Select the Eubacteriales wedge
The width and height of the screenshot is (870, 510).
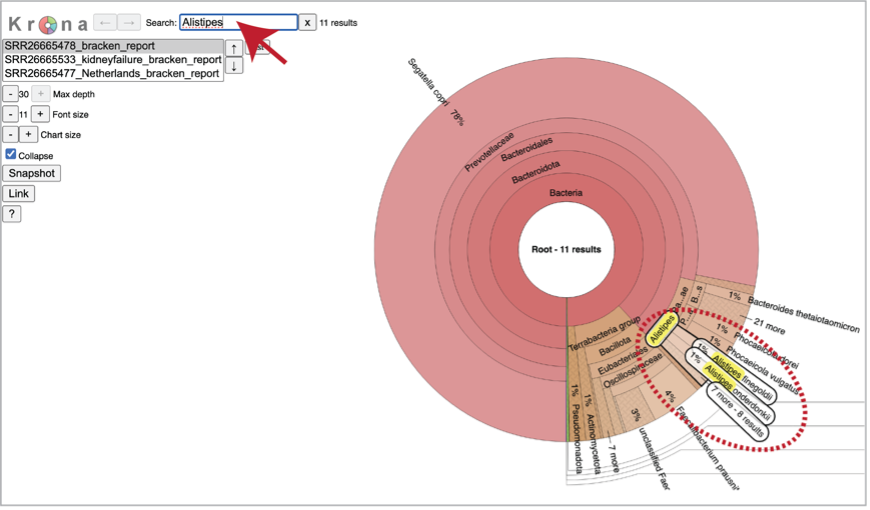click(x=623, y=361)
